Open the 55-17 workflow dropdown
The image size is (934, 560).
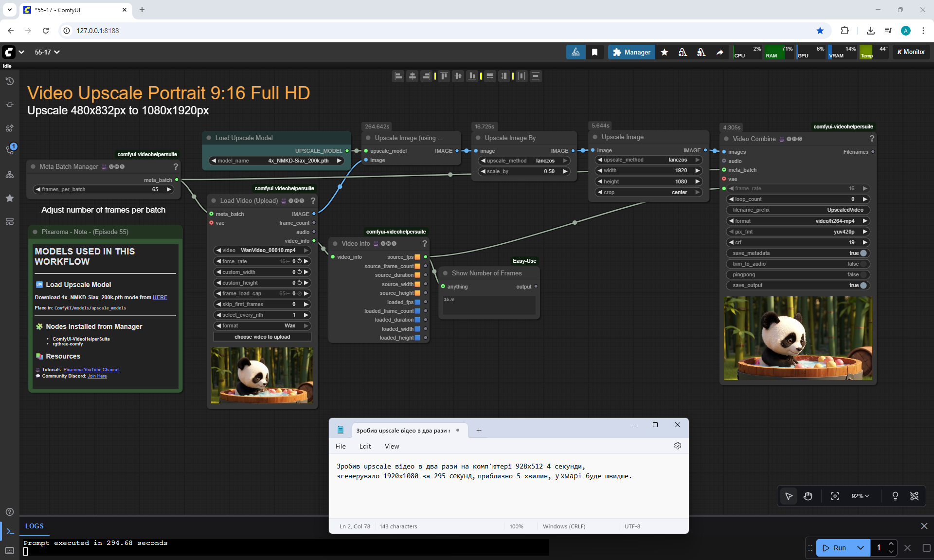point(47,52)
